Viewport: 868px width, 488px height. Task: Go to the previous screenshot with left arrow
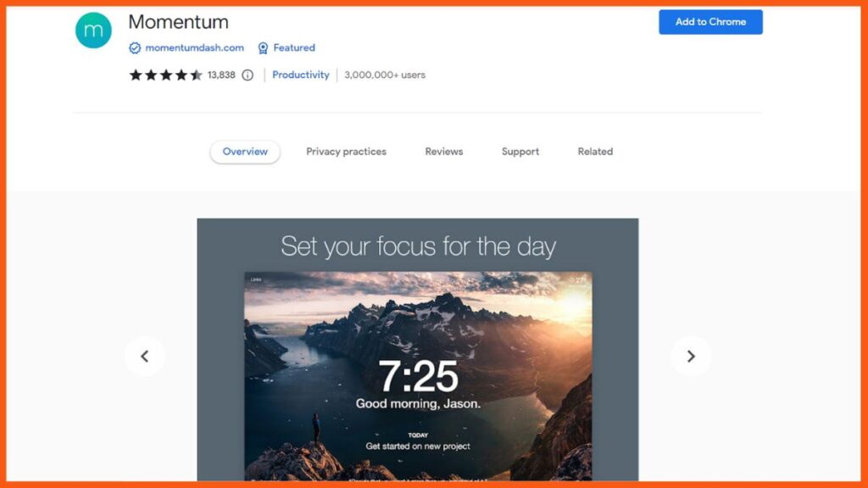point(144,357)
